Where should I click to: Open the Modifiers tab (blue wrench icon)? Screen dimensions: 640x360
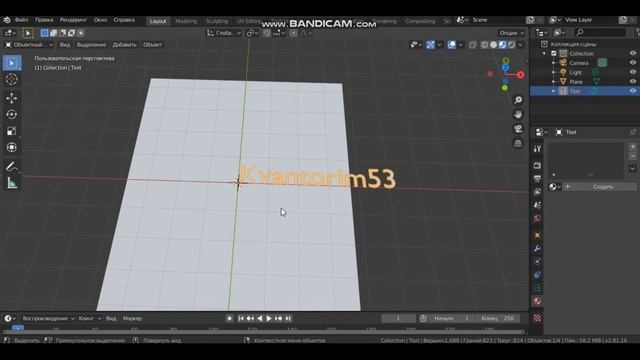click(x=537, y=249)
